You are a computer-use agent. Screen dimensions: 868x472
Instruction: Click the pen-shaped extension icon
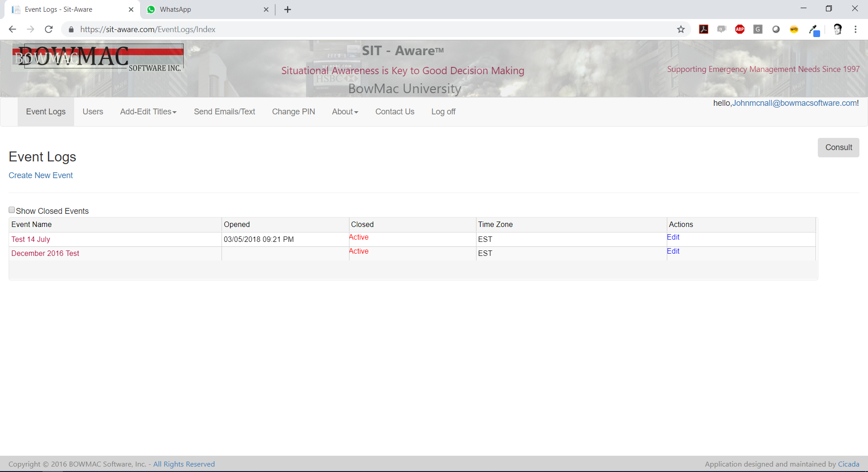(x=814, y=30)
